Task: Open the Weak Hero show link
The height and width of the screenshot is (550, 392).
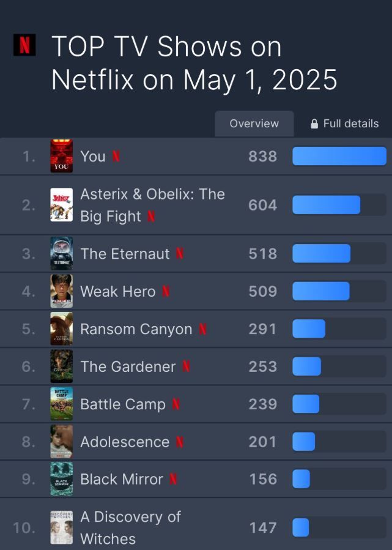Action: 118,291
